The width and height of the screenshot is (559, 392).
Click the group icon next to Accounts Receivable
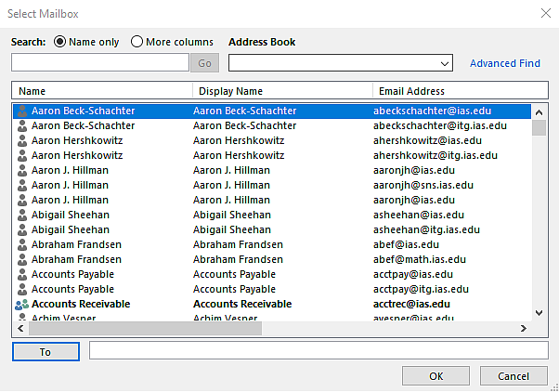click(22, 304)
